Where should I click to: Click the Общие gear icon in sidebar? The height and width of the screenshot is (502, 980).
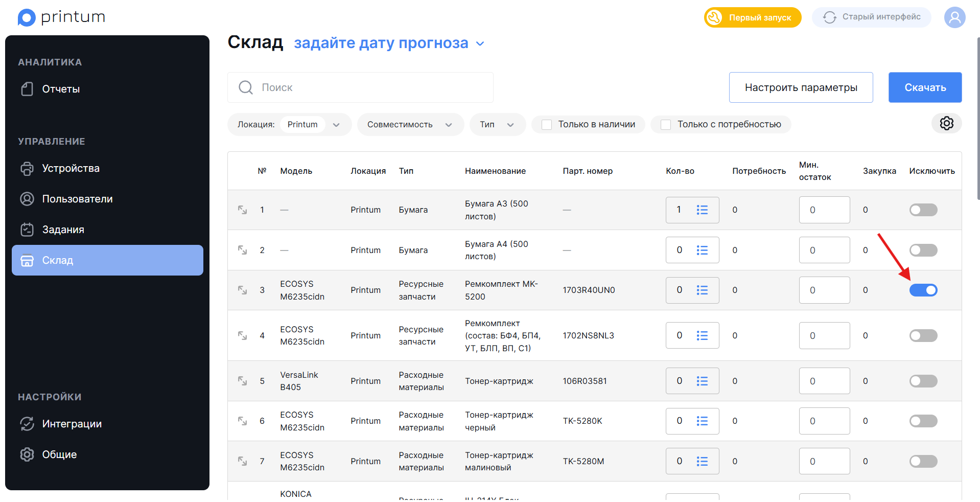pyautogui.click(x=27, y=454)
